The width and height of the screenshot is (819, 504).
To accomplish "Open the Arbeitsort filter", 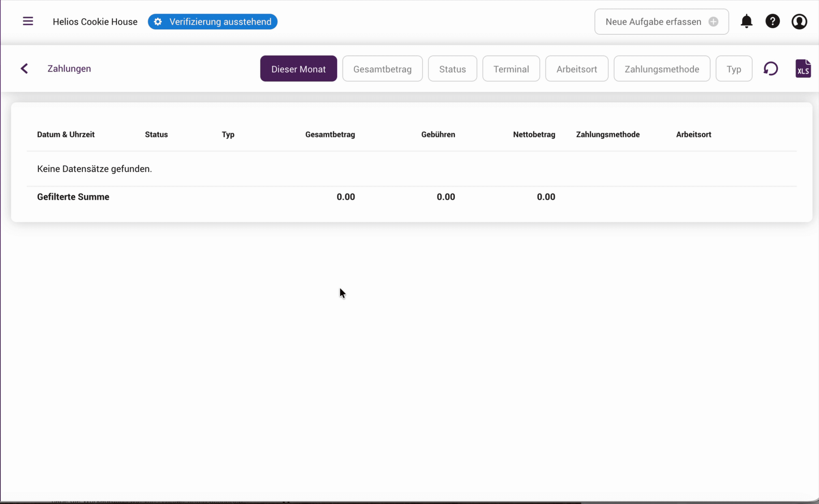I will (577, 69).
